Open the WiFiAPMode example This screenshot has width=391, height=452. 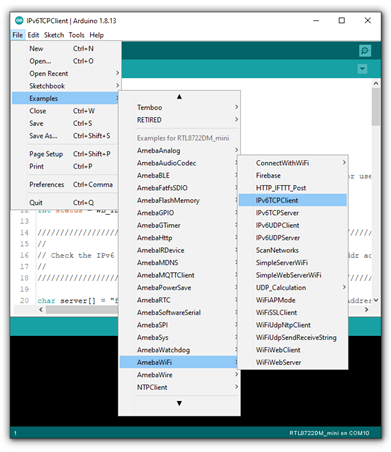coord(293,300)
